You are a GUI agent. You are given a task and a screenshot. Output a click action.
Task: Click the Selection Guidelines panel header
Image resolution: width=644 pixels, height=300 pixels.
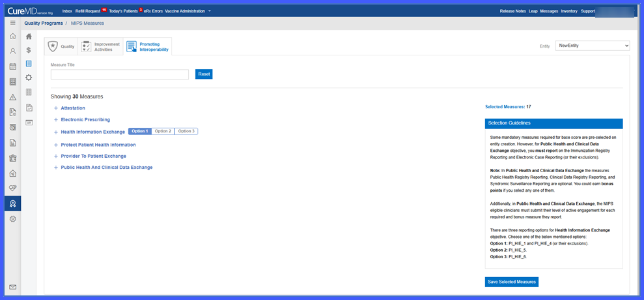click(553, 123)
